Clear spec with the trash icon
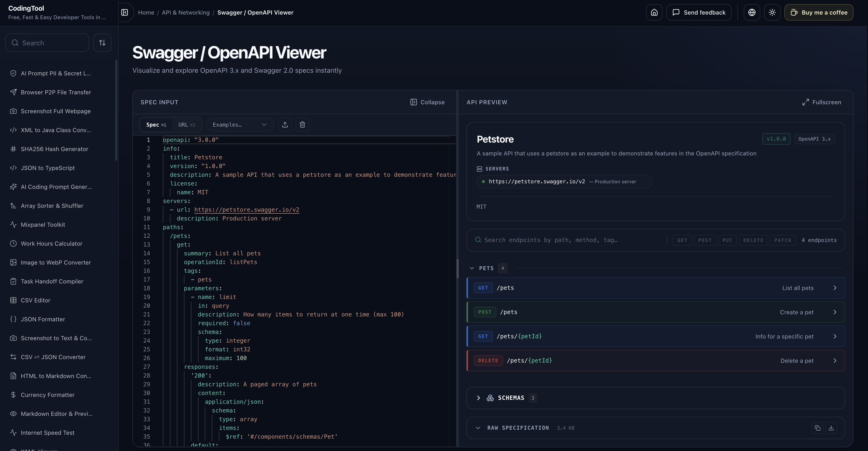Viewport: 868px width, 451px height. (302, 125)
